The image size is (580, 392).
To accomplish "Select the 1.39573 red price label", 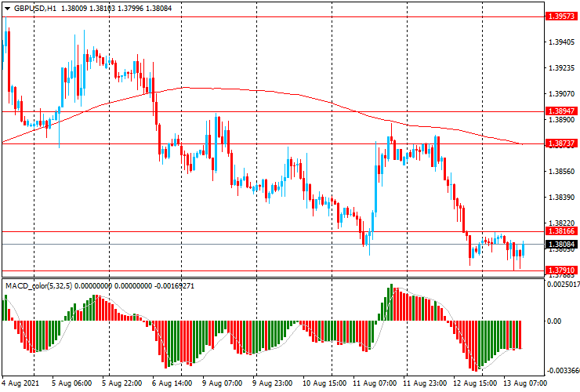I will tap(561, 16).
